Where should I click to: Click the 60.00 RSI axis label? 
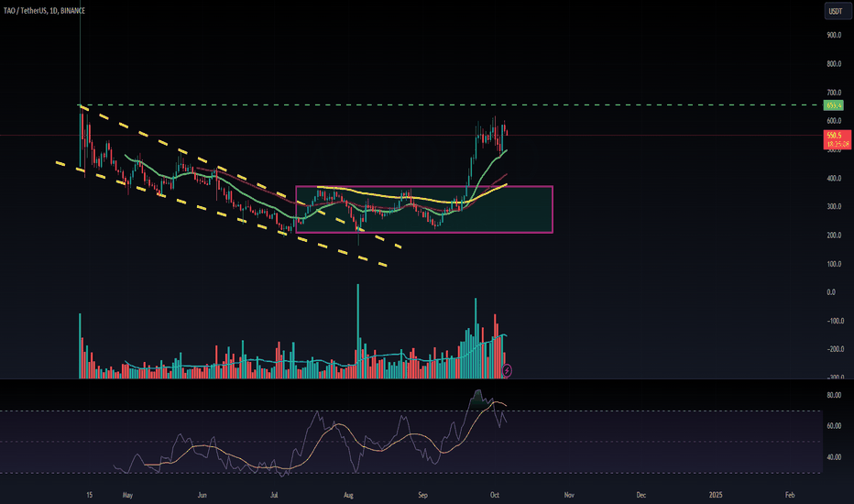pyautogui.click(x=834, y=426)
